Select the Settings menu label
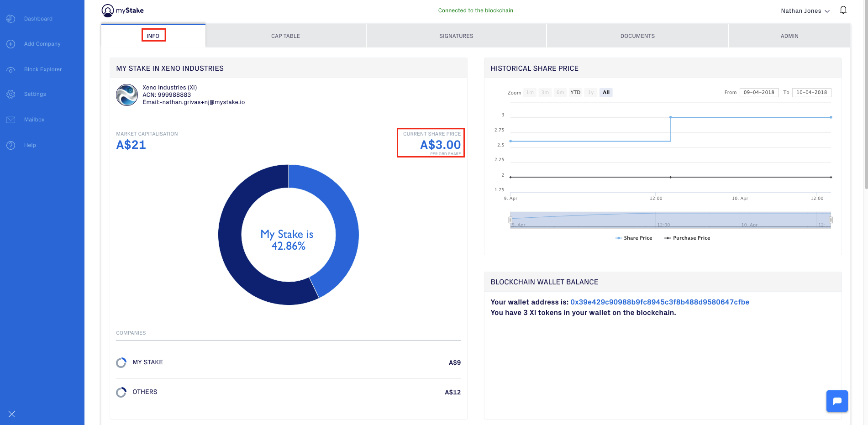The width and height of the screenshot is (868, 425). click(35, 94)
